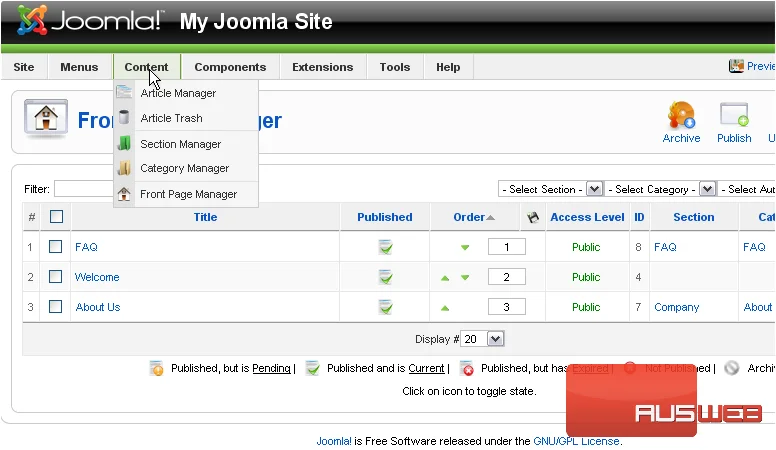Choose Article Manager from Content menu
This screenshot has height=450, width=776.
186,93
